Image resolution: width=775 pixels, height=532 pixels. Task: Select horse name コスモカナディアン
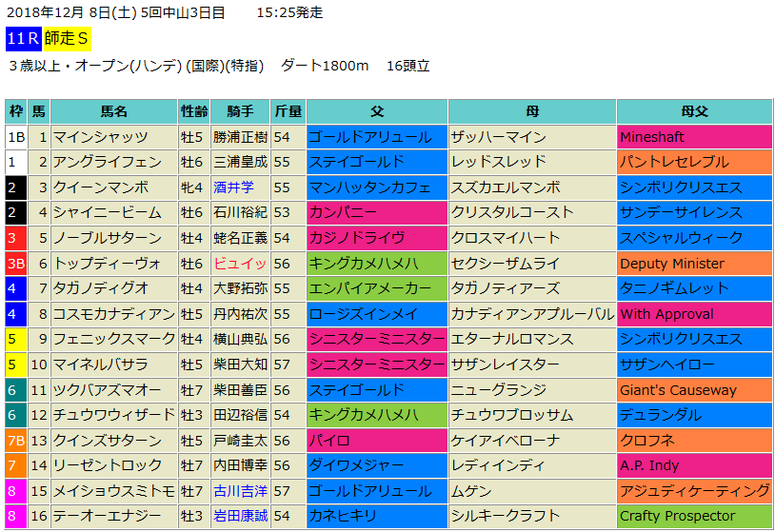pyautogui.click(x=114, y=314)
